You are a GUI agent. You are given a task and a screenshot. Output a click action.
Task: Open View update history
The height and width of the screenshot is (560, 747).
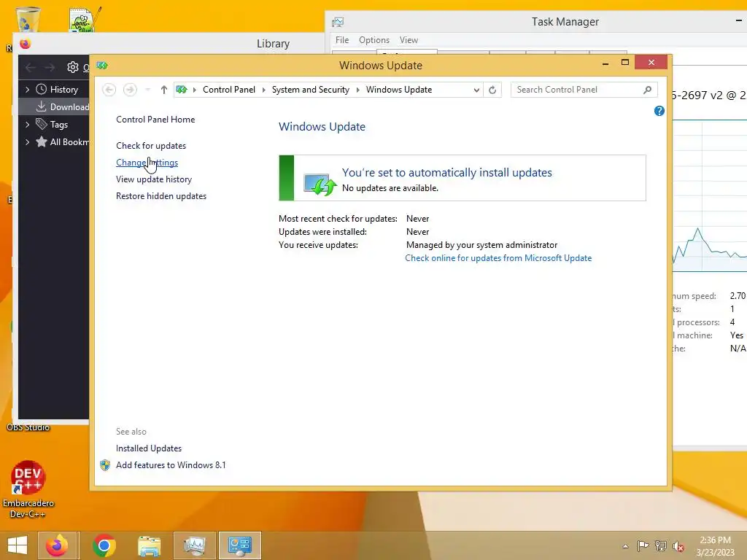tap(154, 179)
